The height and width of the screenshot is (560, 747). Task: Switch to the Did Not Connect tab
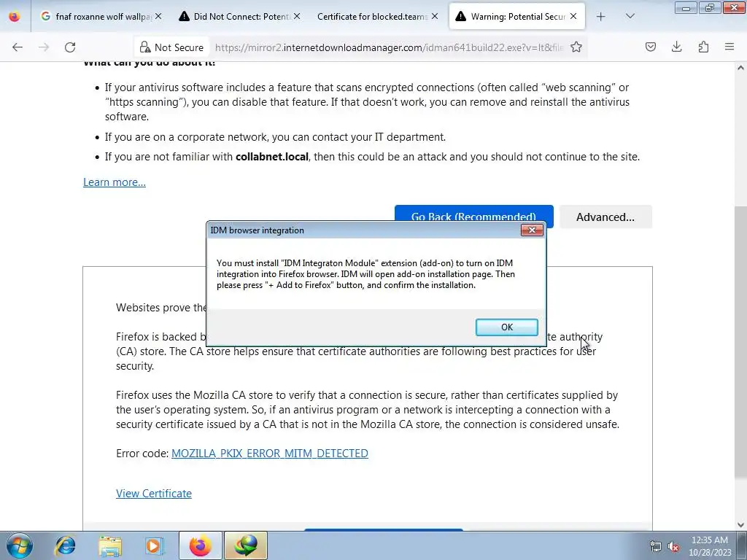coord(239,17)
